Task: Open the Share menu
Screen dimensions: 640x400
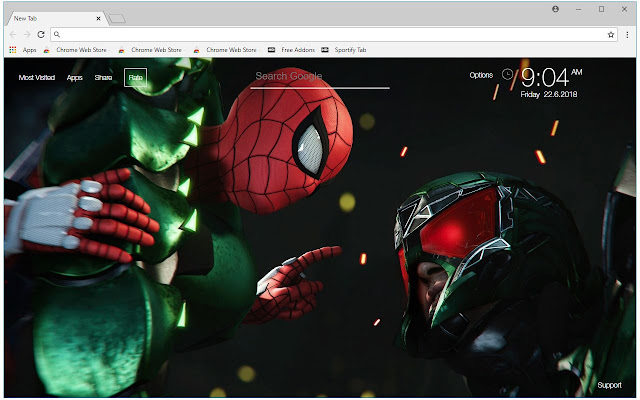Action: (x=103, y=78)
